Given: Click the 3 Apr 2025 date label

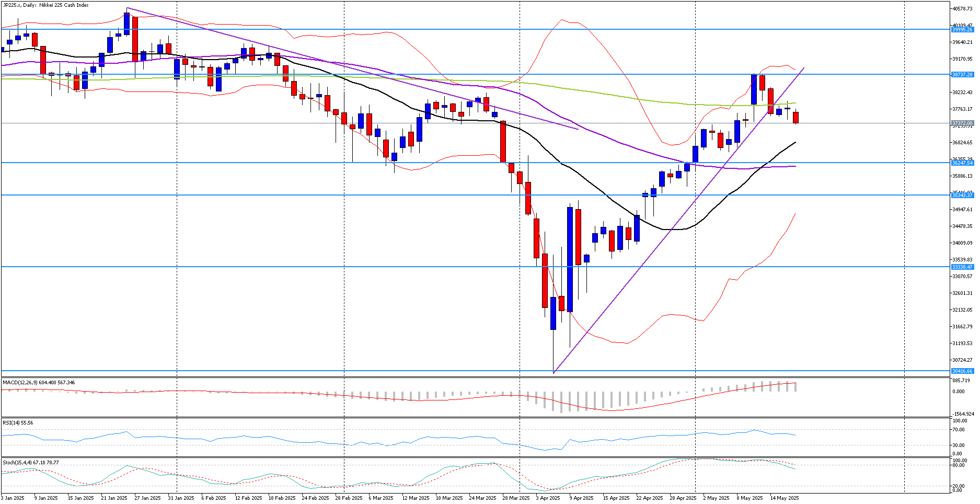Looking at the screenshot, I should coord(547,498).
